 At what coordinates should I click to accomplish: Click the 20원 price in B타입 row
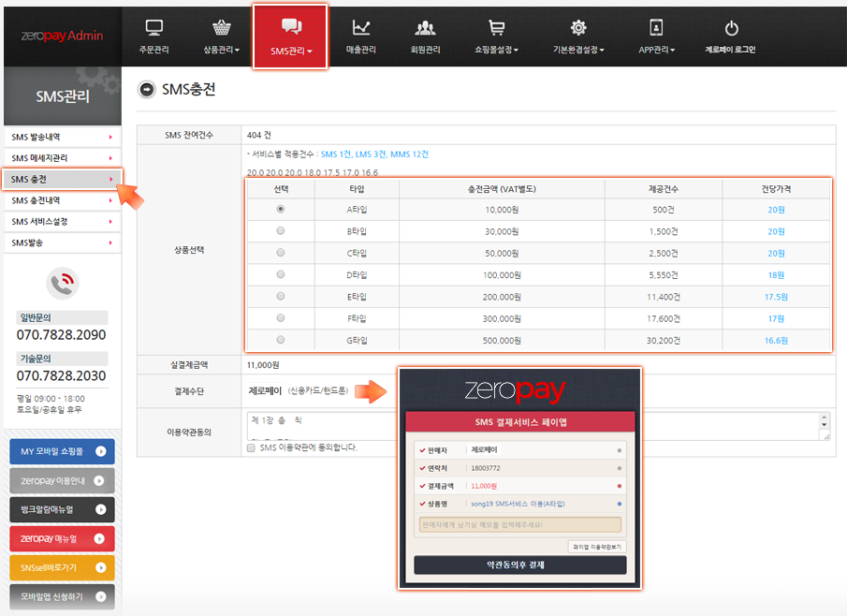(776, 232)
